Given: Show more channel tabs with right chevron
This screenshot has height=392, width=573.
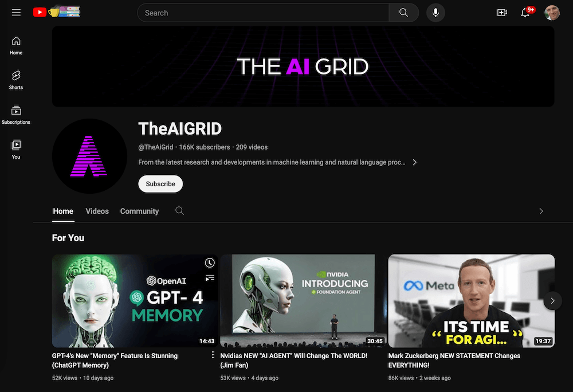Looking at the screenshot, I should [541, 211].
